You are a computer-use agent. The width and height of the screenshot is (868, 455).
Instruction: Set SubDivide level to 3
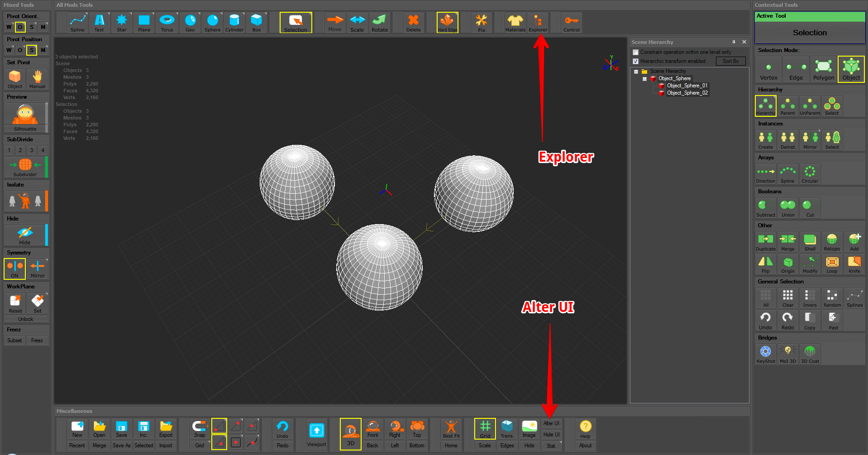[x=31, y=150]
